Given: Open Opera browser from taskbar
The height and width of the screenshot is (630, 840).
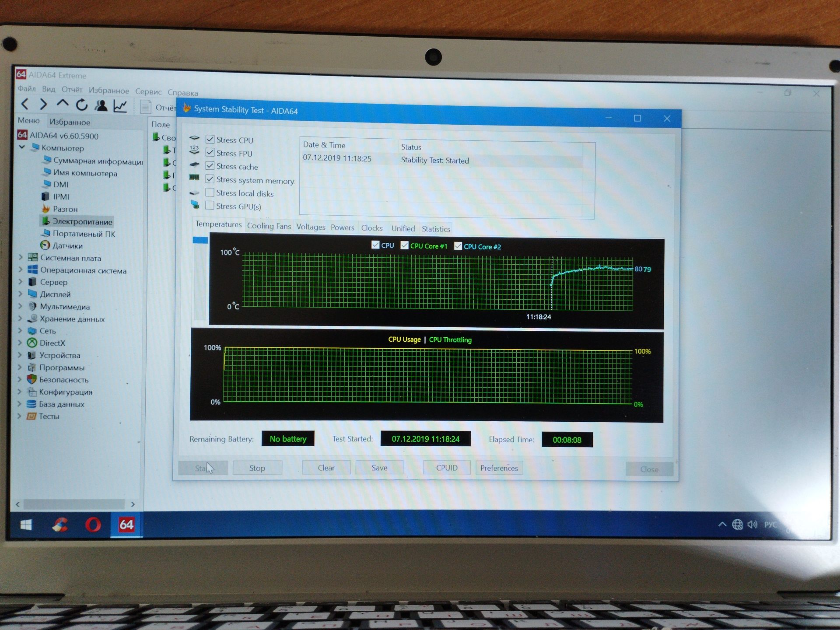Looking at the screenshot, I should (93, 525).
